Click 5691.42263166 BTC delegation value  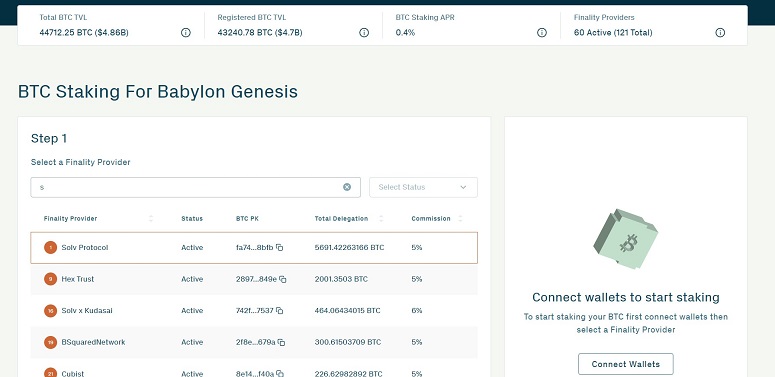(x=349, y=248)
